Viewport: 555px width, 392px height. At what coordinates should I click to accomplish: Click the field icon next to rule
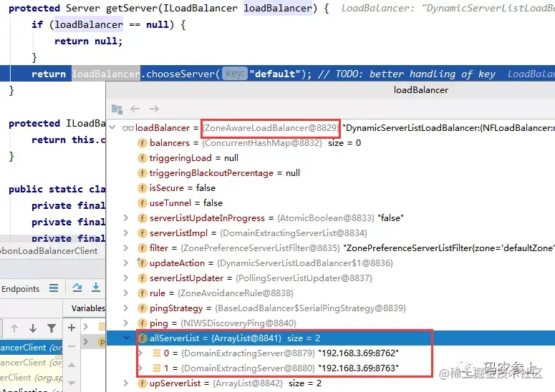click(x=142, y=293)
